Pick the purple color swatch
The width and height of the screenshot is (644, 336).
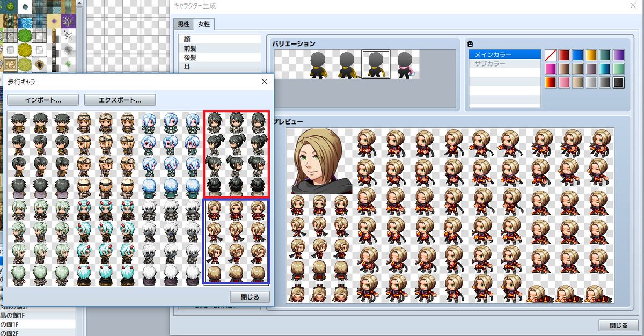click(619, 55)
